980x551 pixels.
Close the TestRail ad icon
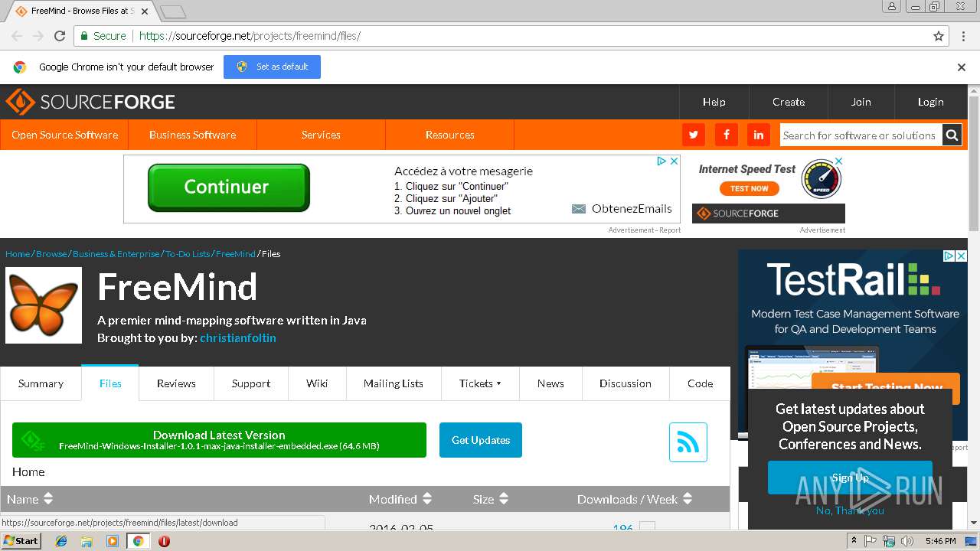pos(962,256)
